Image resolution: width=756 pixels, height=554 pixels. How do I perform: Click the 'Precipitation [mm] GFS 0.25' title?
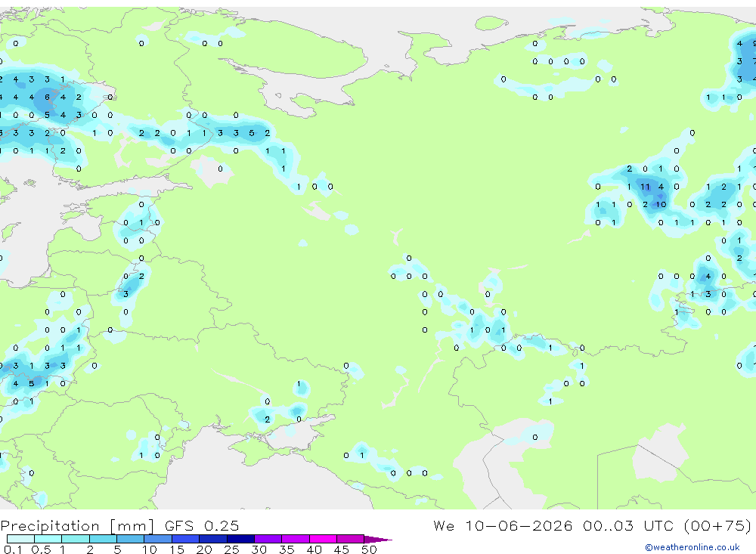119,526
